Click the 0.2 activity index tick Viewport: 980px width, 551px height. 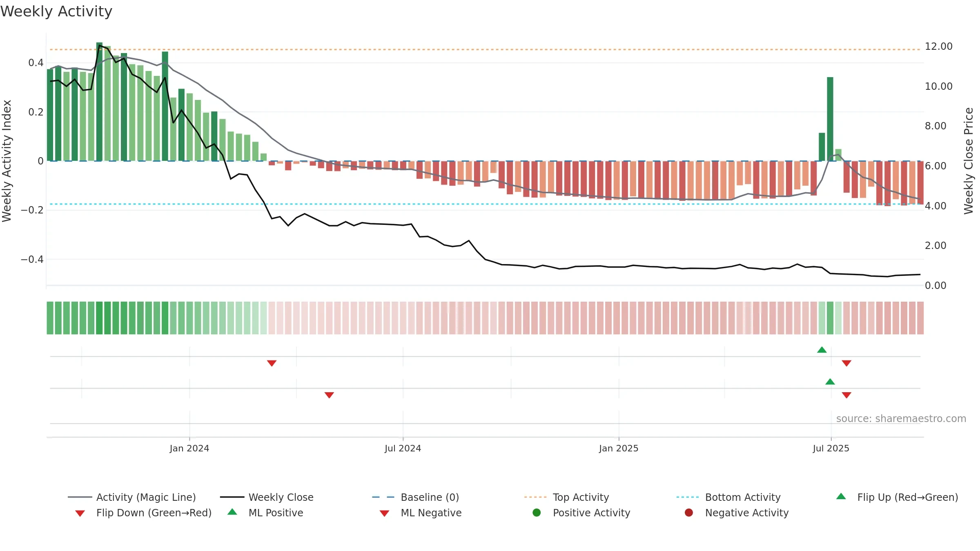coord(36,112)
